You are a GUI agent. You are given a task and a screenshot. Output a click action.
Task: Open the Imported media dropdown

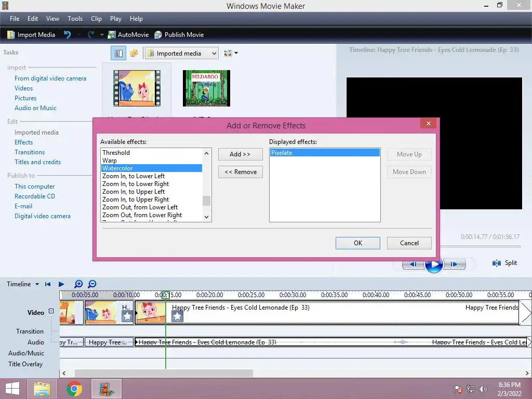[x=181, y=54]
